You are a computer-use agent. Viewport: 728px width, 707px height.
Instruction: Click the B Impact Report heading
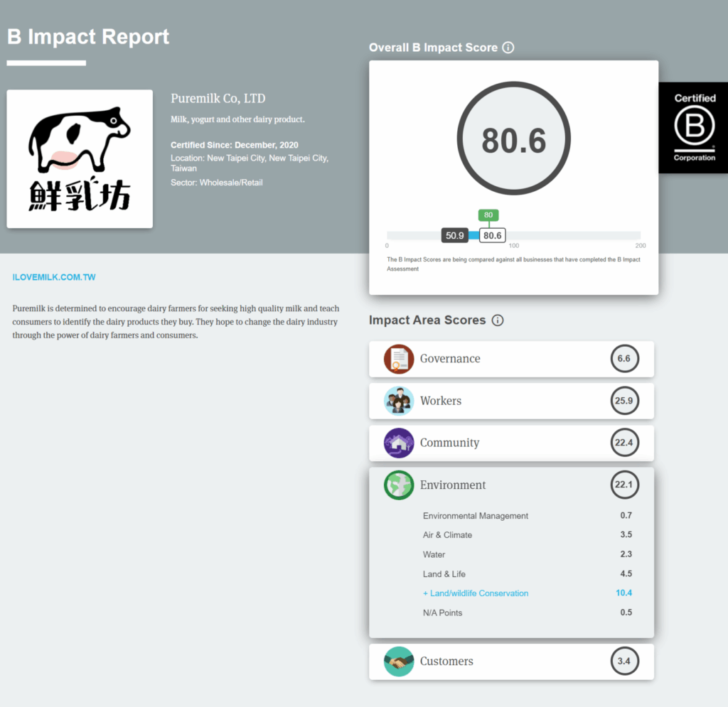[x=88, y=37]
